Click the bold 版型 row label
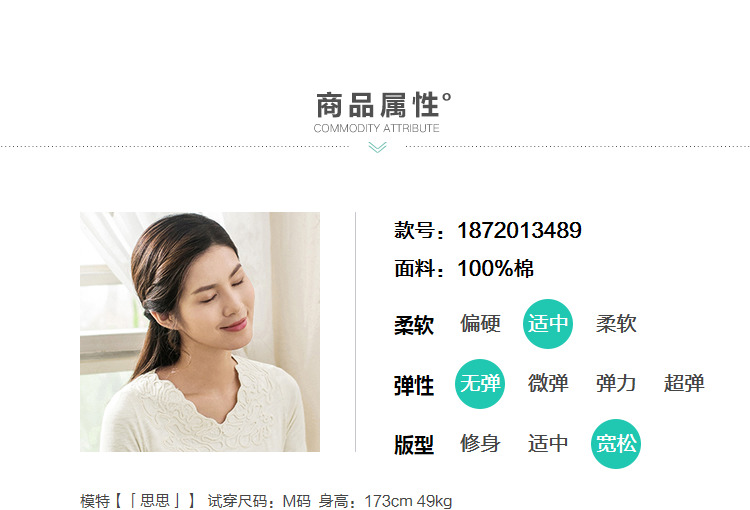The height and width of the screenshot is (510, 750). point(414,445)
